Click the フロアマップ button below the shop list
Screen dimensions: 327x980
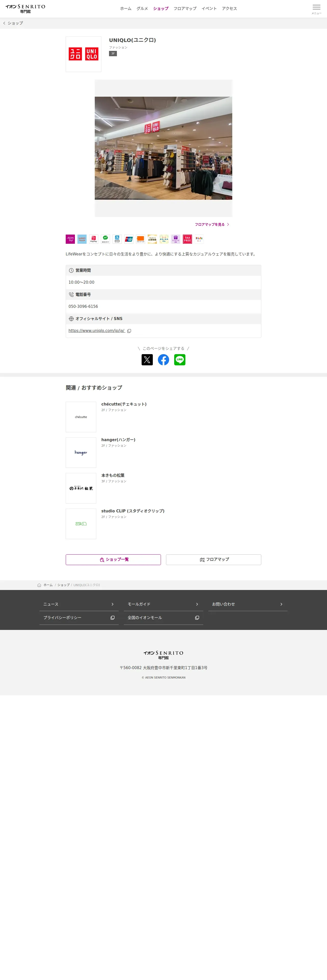214,560
